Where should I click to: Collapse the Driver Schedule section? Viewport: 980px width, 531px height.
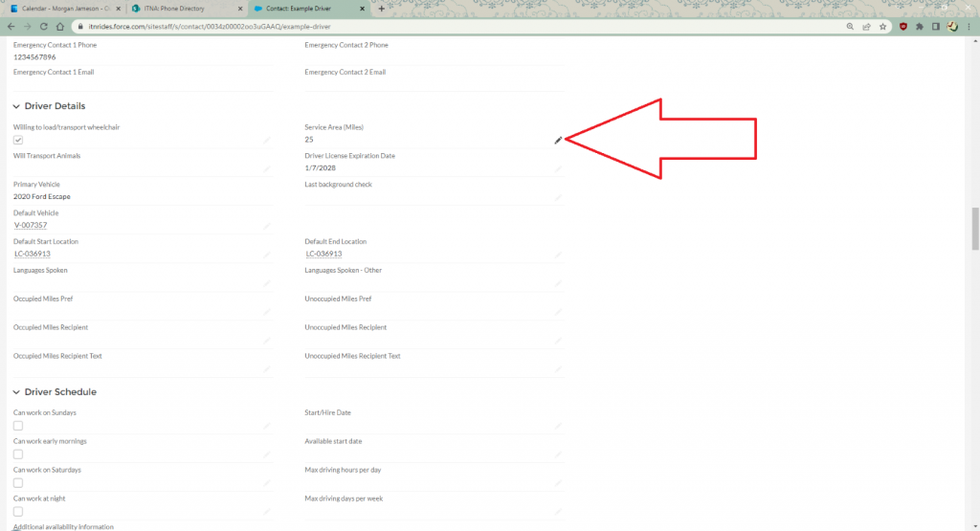pyautogui.click(x=16, y=392)
